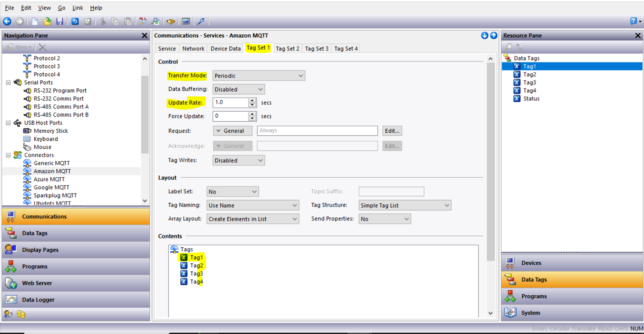
Task: Decrease the Force Update spinner value
Action: pos(252,118)
